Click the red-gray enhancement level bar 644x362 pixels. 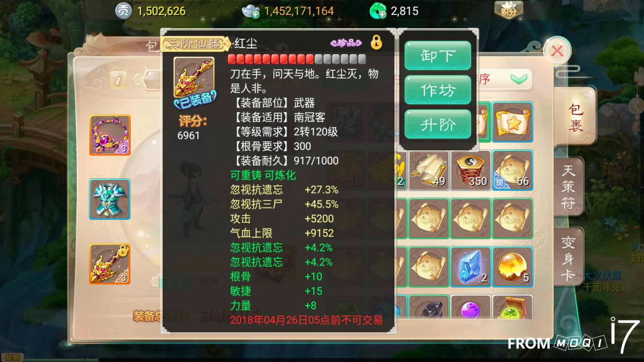(x=297, y=59)
